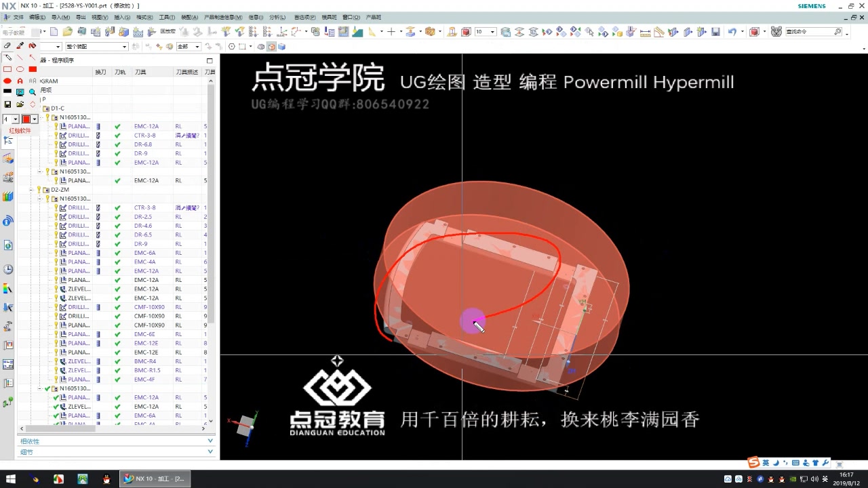Open the 整个装配 selection scope dropdown

[95, 46]
